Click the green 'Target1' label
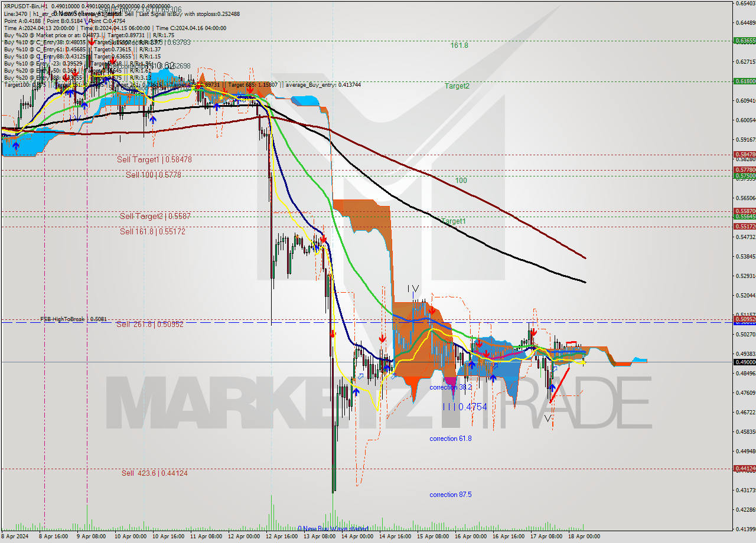Screen dimensions: 756x543 pyautogui.click(x=454, y=221)
